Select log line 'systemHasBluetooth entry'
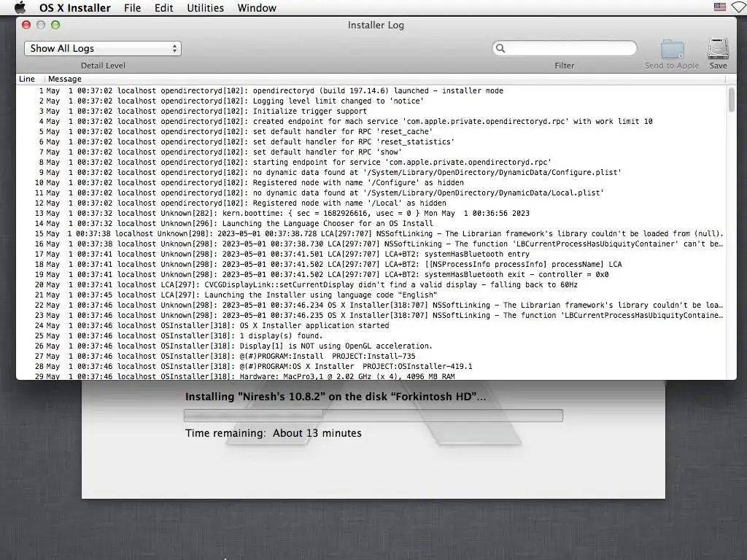This screenshot has width=747, height=560. (371, 254)
